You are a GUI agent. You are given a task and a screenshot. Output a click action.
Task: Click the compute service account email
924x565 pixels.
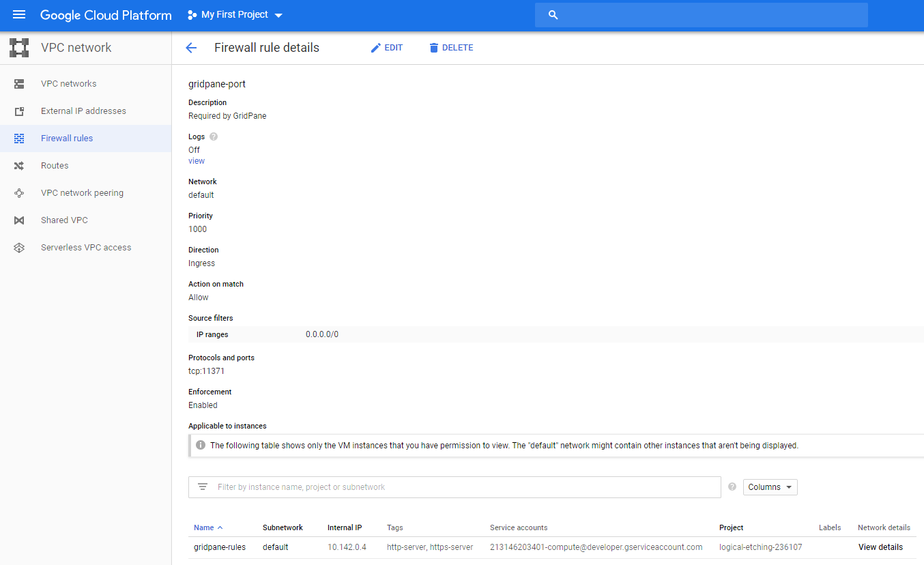596,547
